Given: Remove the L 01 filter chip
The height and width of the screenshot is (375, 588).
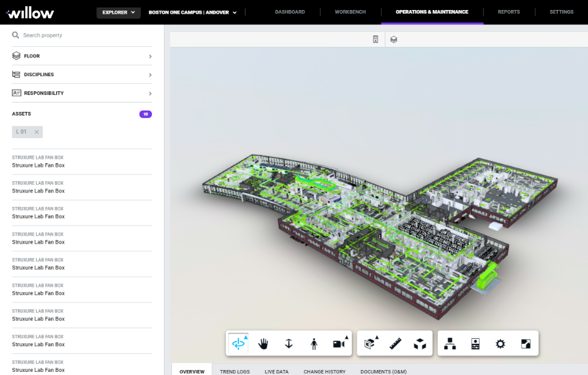Looking at the screenshot, I should click(37, 132).
